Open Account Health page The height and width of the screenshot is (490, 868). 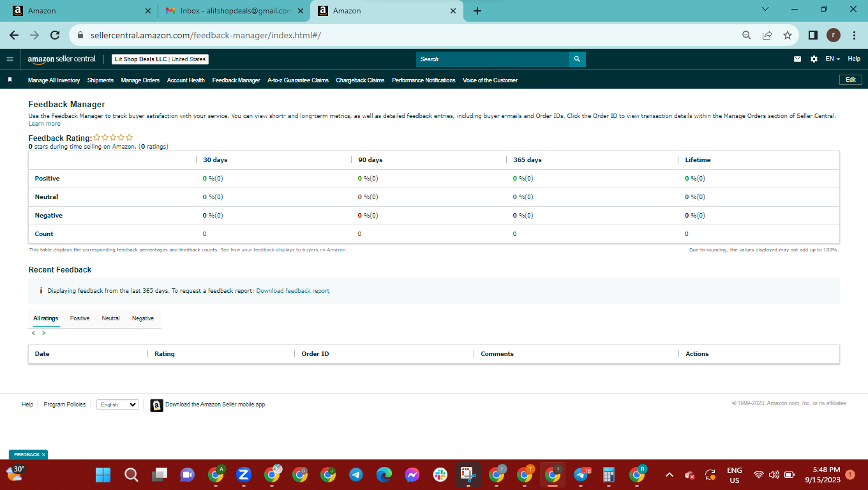186,80
